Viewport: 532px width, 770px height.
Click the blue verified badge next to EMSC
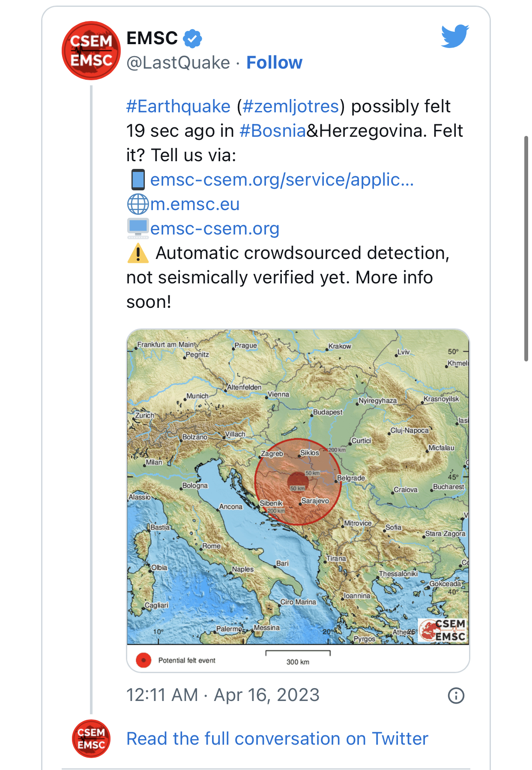193,39
